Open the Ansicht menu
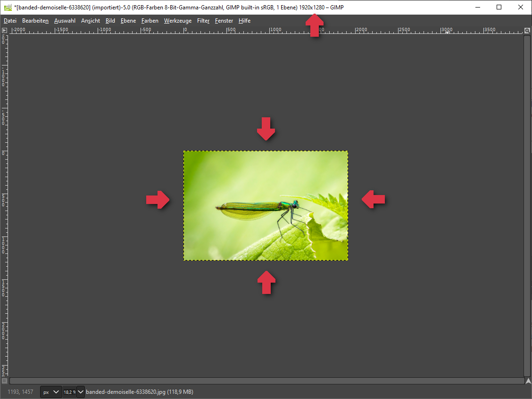 click(91, 21)
